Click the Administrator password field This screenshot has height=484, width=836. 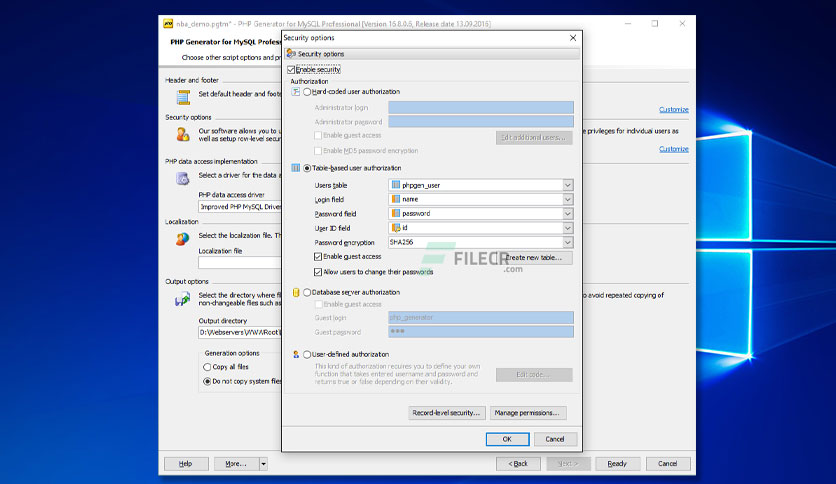tap(481, 122)
